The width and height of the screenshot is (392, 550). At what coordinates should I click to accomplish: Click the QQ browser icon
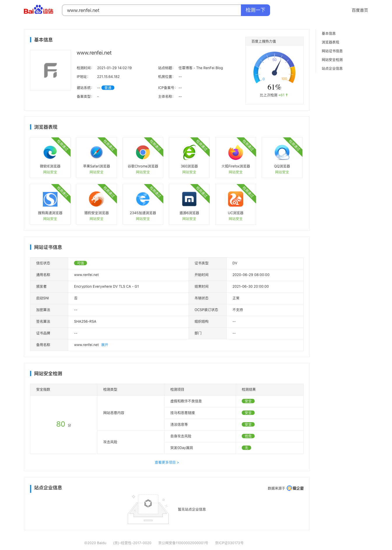tap(282, 152)
